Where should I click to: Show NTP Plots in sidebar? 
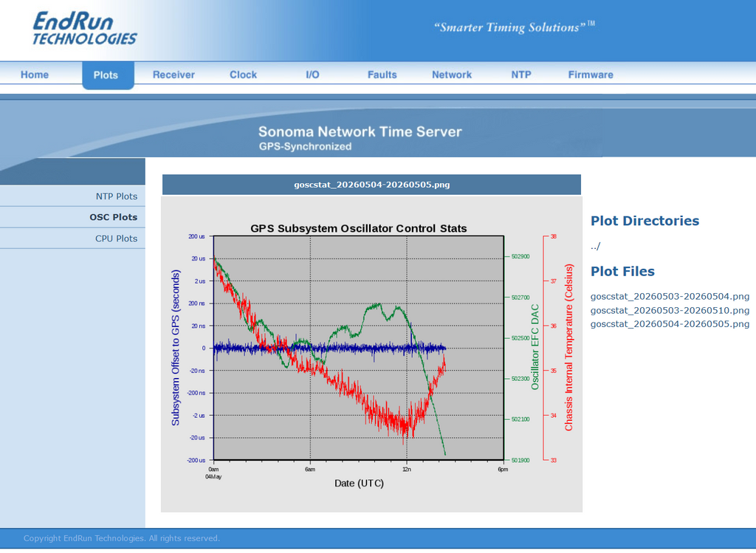(72, 196)
